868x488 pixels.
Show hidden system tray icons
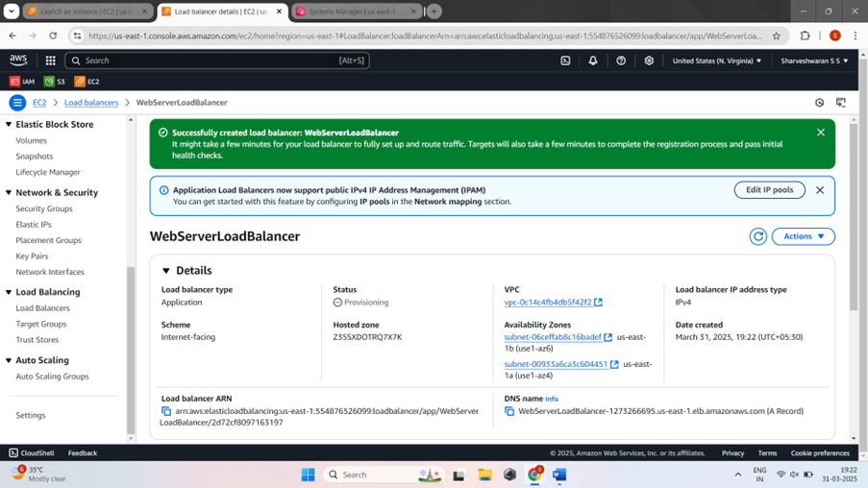(x=738, y=475)
